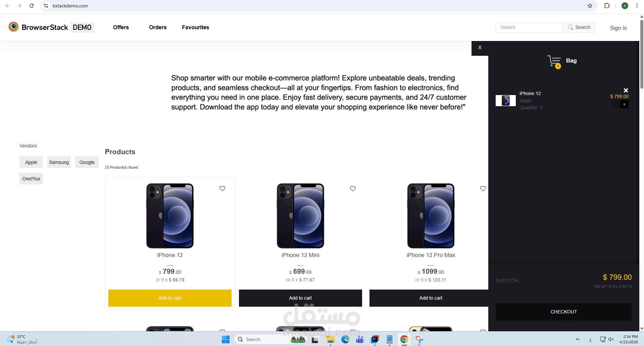Close the bag panel with the X button
The image size is (644, 346).
[x=480, y=48]
